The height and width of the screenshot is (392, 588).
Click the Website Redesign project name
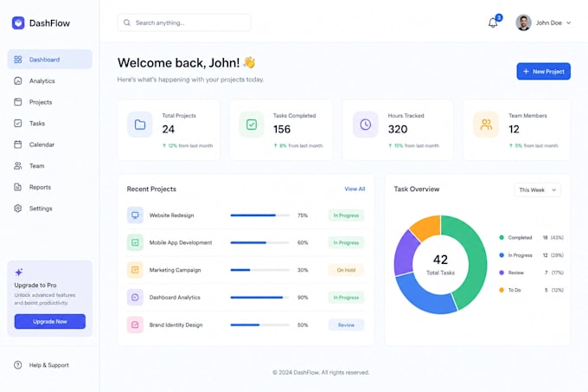tap(172, 215)
